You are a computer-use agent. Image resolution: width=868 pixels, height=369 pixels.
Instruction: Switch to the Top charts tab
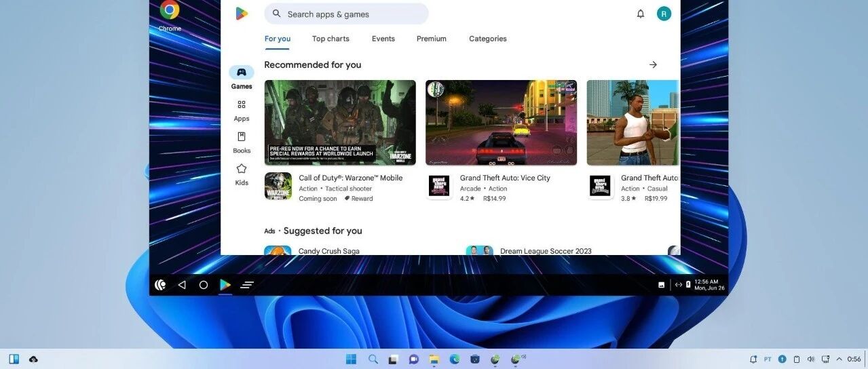pos(331,39)
